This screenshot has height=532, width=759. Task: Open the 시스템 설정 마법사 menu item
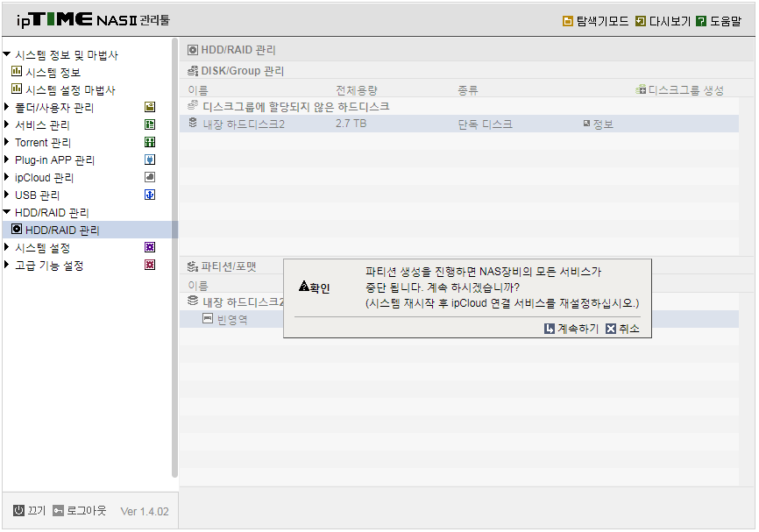coord(70,90)
